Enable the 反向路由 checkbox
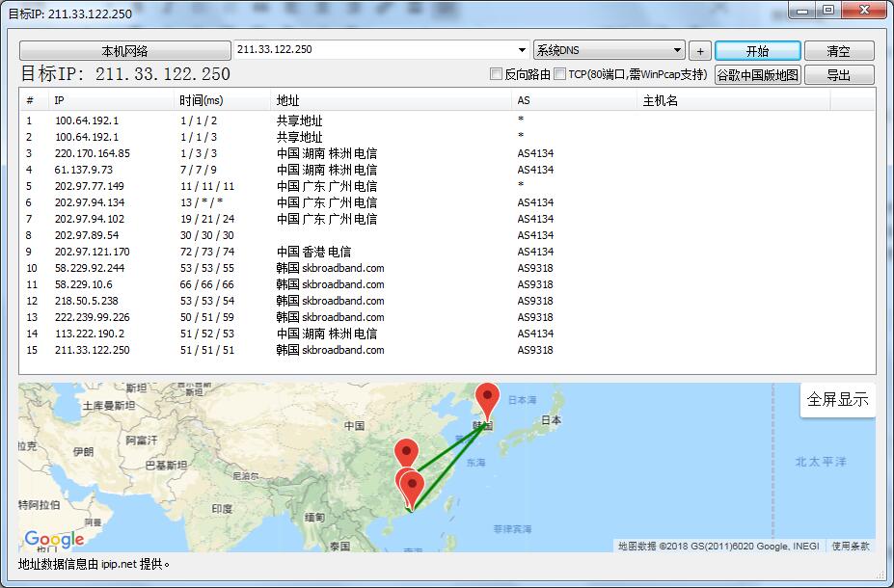894x588 pixels. pyautogui.click(x=497, y=74)
